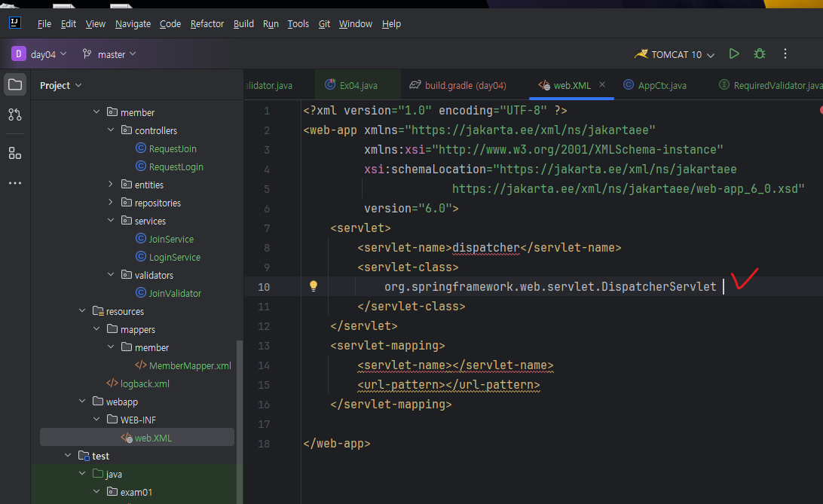Collapse the test folder
The height and width of the screenshot is (504, 823).
[68, 455]
